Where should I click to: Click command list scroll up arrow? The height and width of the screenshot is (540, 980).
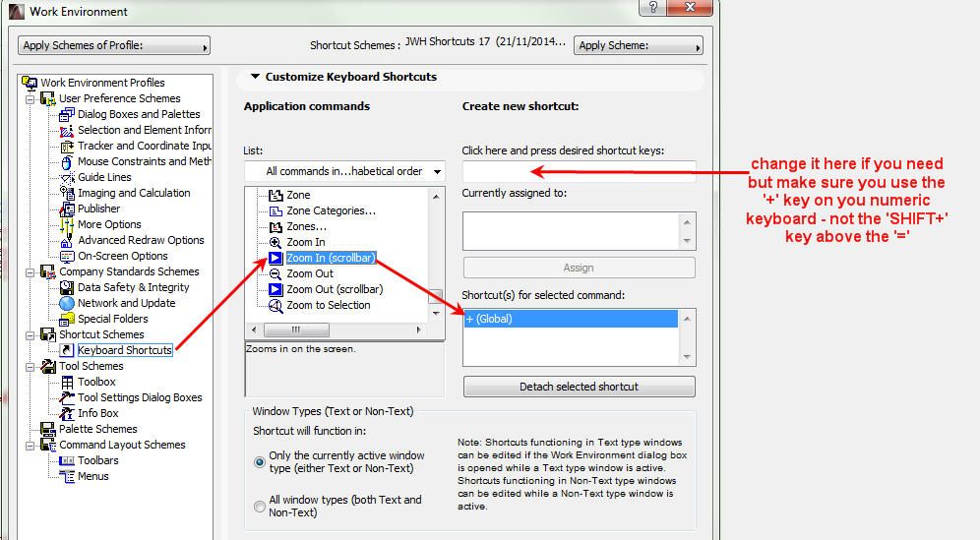coord(436,197)
